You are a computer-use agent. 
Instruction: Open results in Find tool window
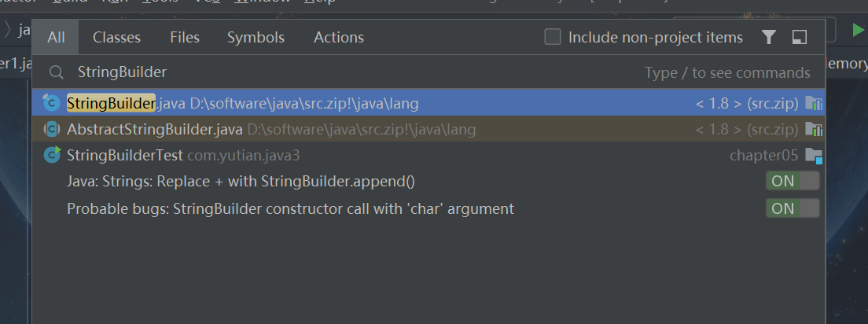800,37
